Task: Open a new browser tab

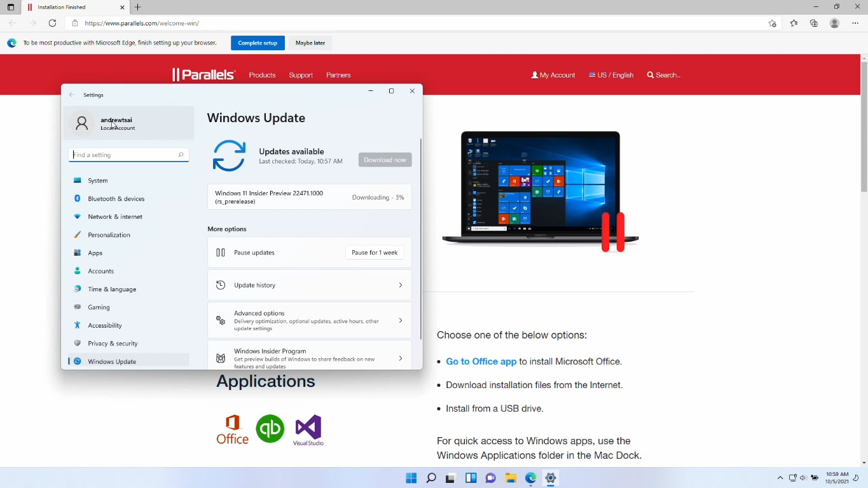Action: click(138, 7)
